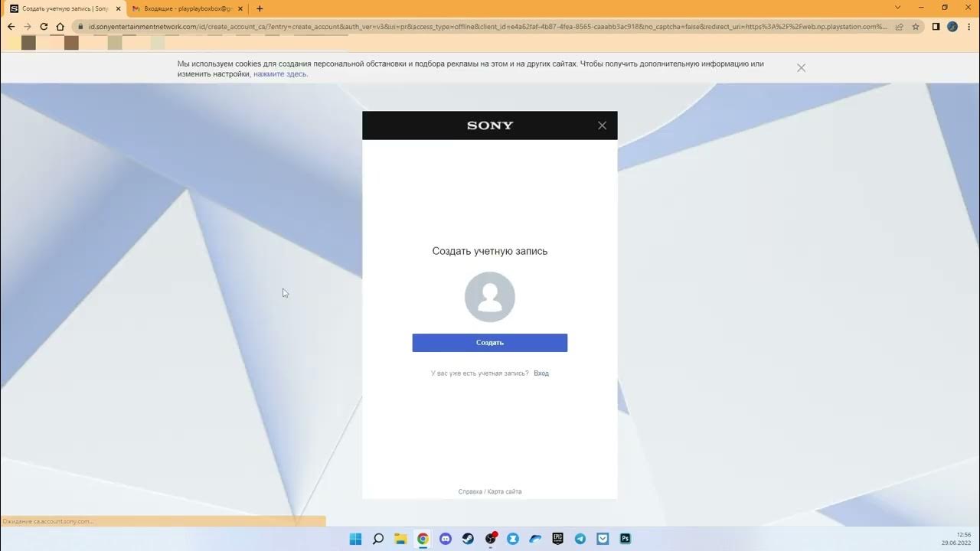Open the blue Z taskbar app
The image size is (980, 551).
click(x=513, y=539)
